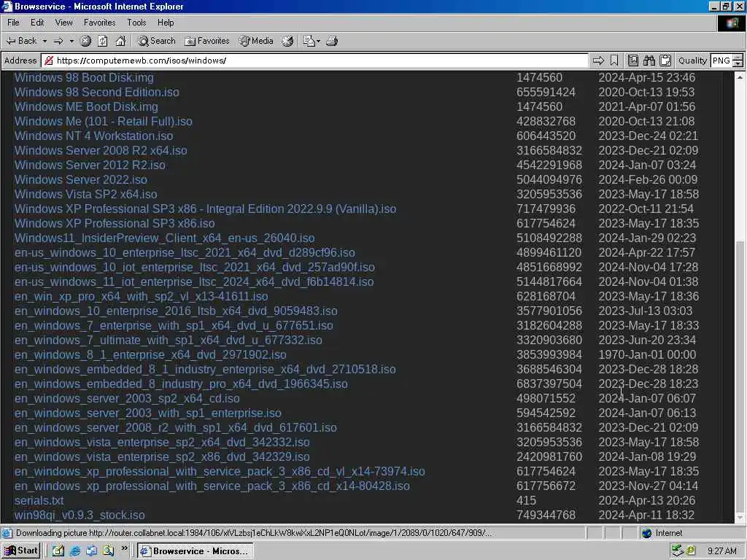Open Windows11_InsiderPreview_Client_x64_en-us_26040.iso
Viewport: 747px width, 560px height.
[x=164, y=238]
